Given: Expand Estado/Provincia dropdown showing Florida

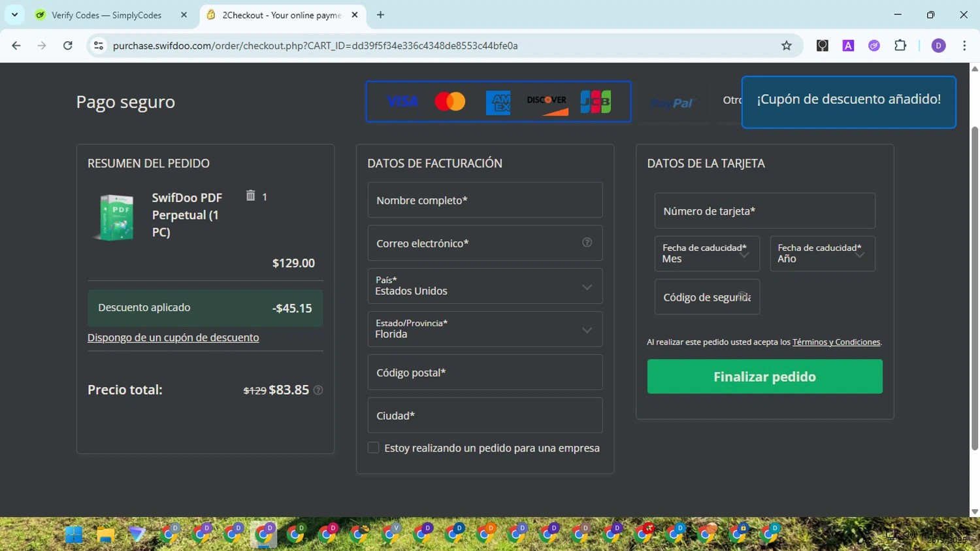Looking at the screenshot, I should click(485, 329).
